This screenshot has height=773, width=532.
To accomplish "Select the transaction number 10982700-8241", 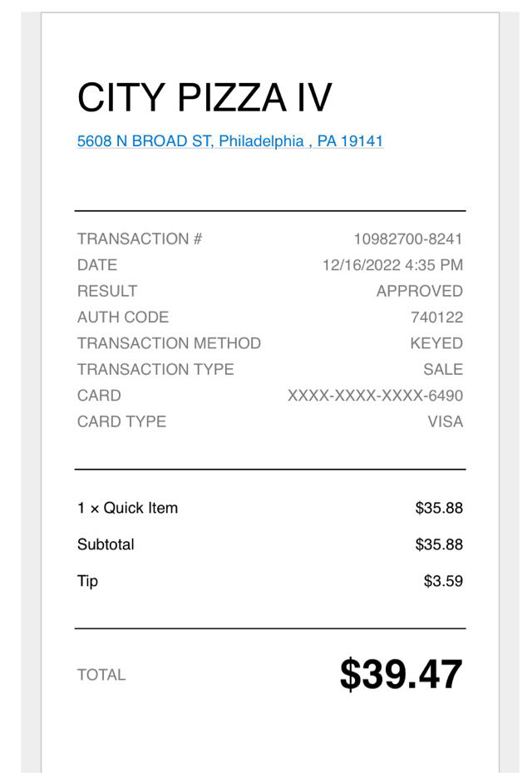I will (x=407, y=239).
